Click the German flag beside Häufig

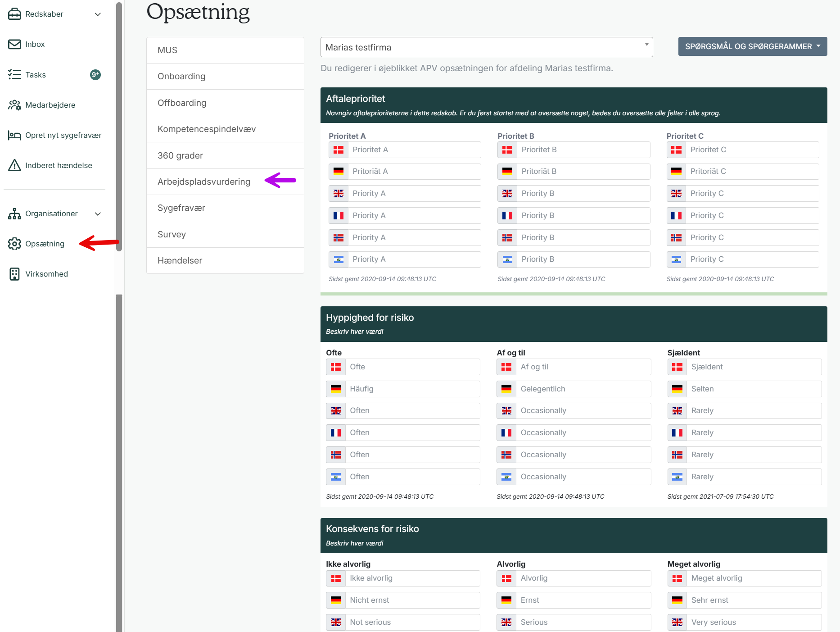click(x=336, y=389)
